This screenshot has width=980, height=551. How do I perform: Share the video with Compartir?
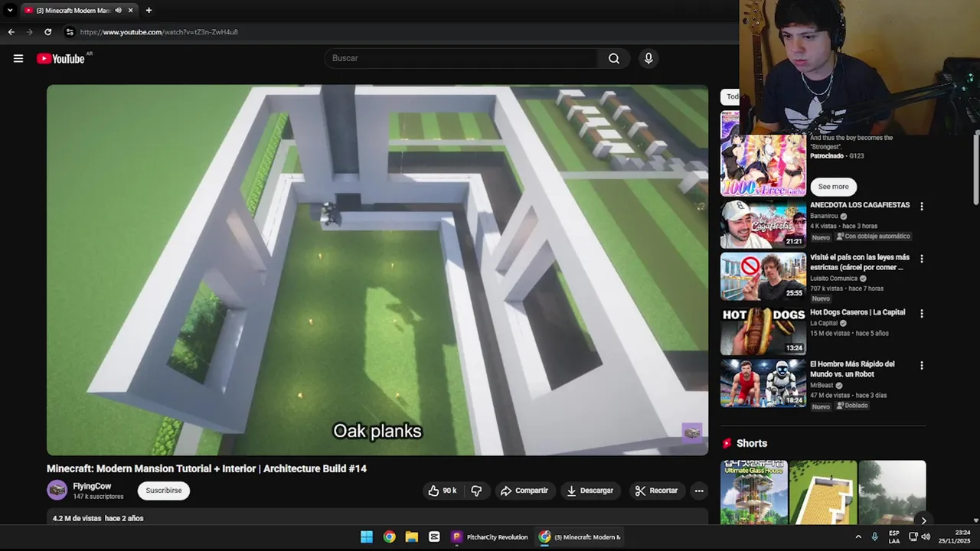[x=524, y=491]
